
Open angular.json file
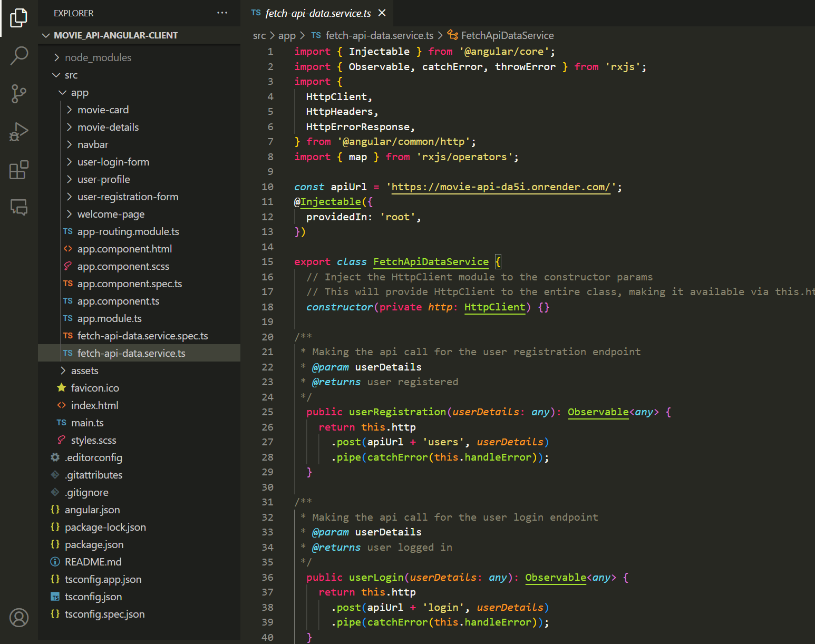(x=139, y=510)
